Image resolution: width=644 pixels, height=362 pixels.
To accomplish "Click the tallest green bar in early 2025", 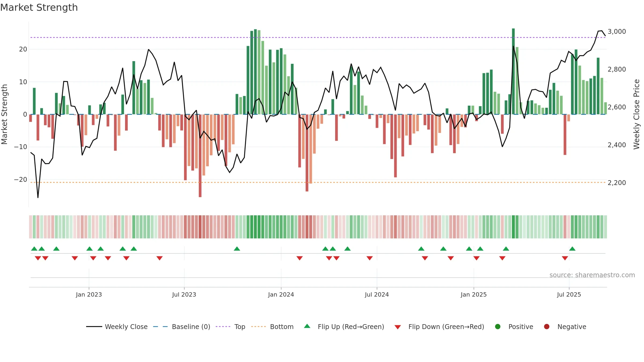I will [513, 71].
